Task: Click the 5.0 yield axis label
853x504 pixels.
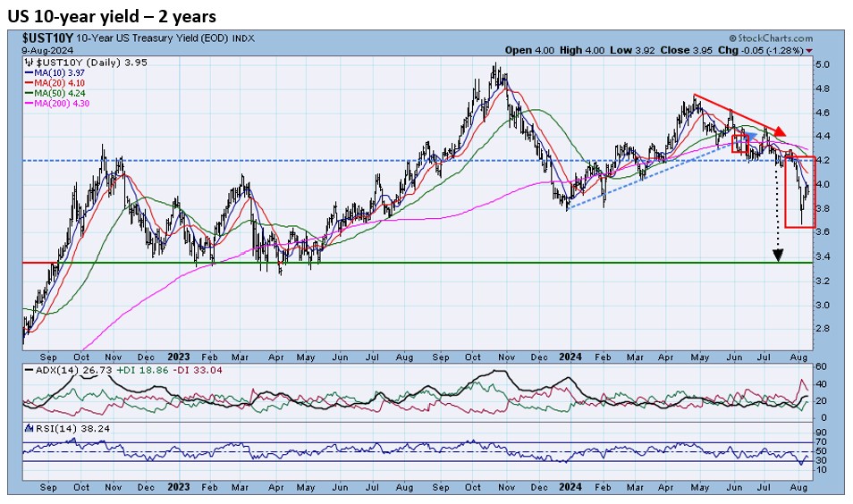Action: pos(823,64)
